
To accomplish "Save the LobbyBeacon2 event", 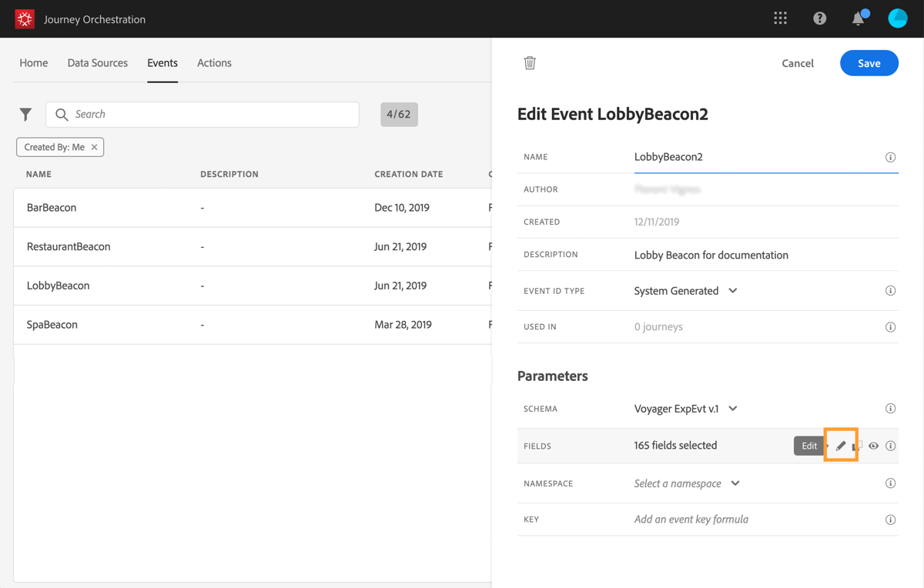I will point(869,63).
